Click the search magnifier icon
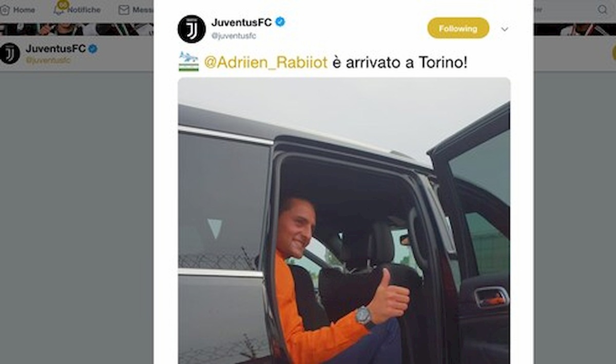 point(603,10)
